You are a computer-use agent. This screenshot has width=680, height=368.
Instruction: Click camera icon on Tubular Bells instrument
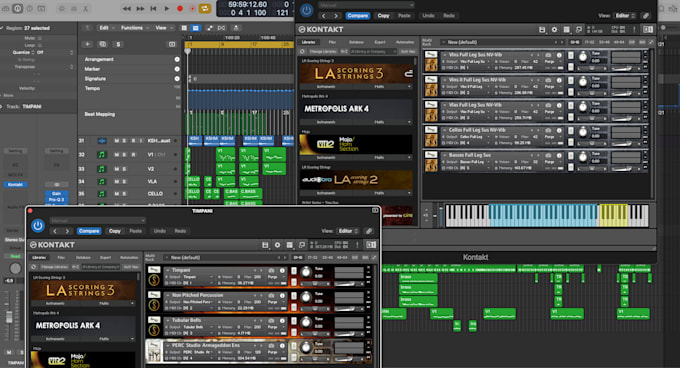pyautogui.click(x=271, y=320)
